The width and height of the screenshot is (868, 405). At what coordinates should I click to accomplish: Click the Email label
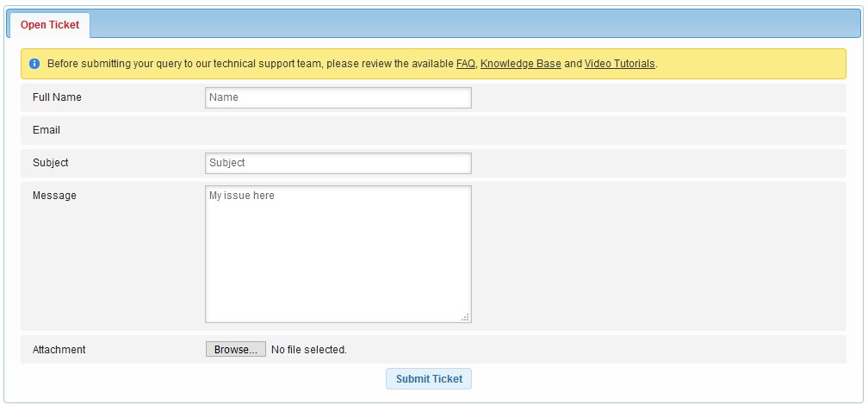46,130
